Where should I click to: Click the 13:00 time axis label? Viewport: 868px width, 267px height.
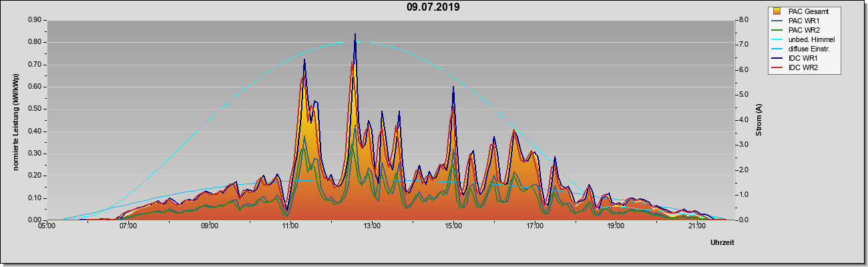372,227
